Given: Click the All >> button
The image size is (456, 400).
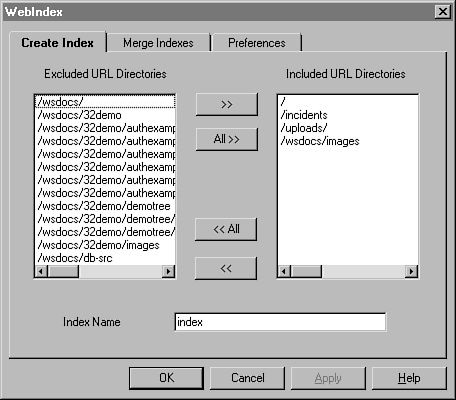Looking at the screenshot, I should pyautogui.click(x=227, y=139).
